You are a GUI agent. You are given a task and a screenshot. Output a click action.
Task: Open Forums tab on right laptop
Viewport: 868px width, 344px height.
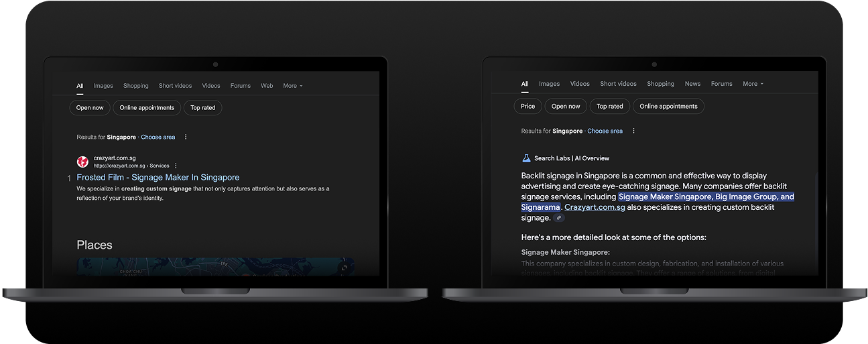click(x=722, y=84)
